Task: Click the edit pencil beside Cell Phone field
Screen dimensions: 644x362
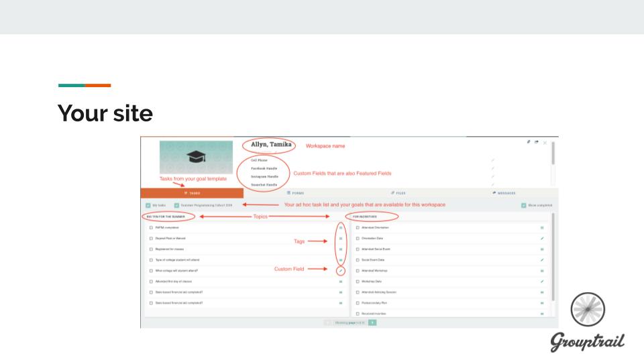Action: pyautogui.click(x=492, y=160)
